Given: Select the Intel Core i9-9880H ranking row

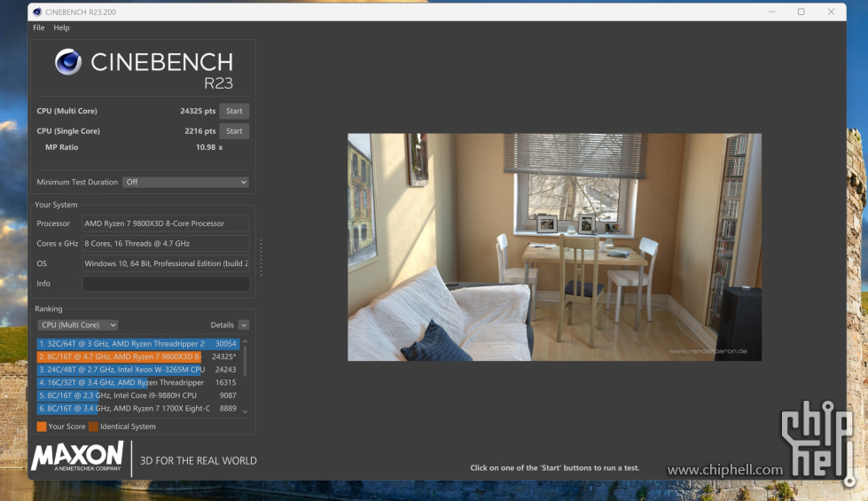Looking at the screenshot, I should pyautogui.click(x=137, y=395).
